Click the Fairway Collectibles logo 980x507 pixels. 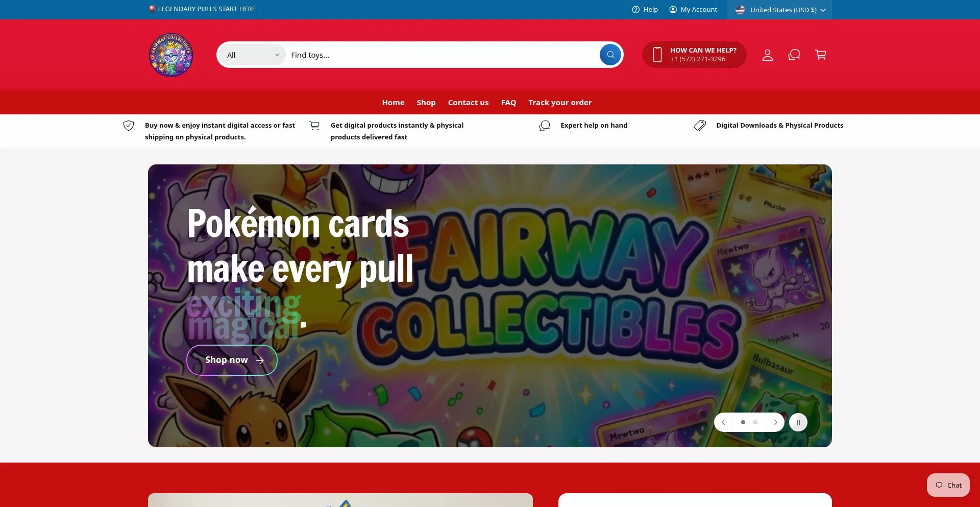(x=171, y=55)
